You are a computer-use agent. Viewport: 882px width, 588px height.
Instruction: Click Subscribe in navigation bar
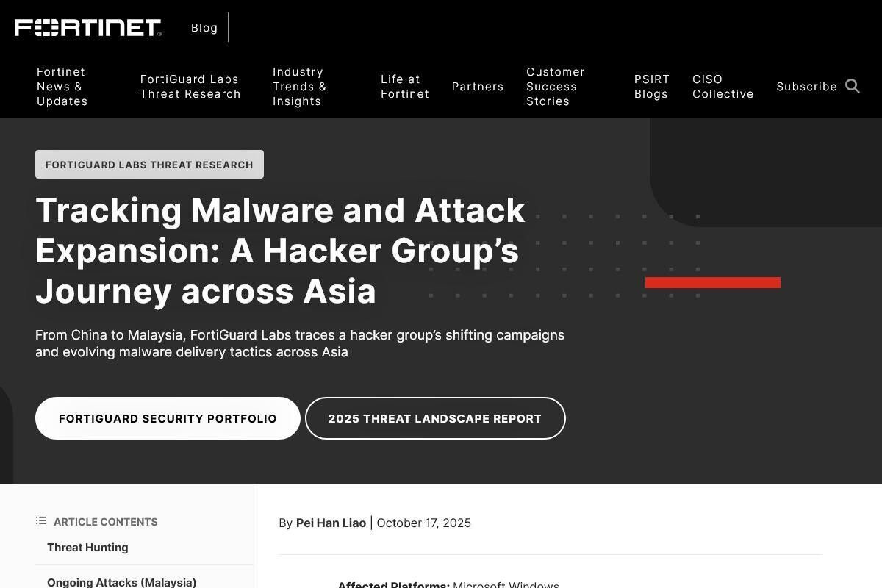pyautogui.click(x=806, y=87)
